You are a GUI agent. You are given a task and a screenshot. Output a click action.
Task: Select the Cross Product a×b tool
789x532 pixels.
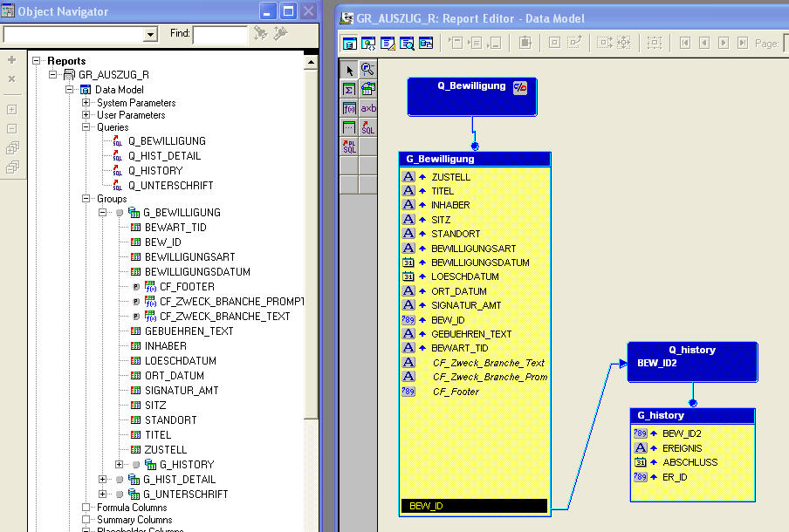[367, 108]
